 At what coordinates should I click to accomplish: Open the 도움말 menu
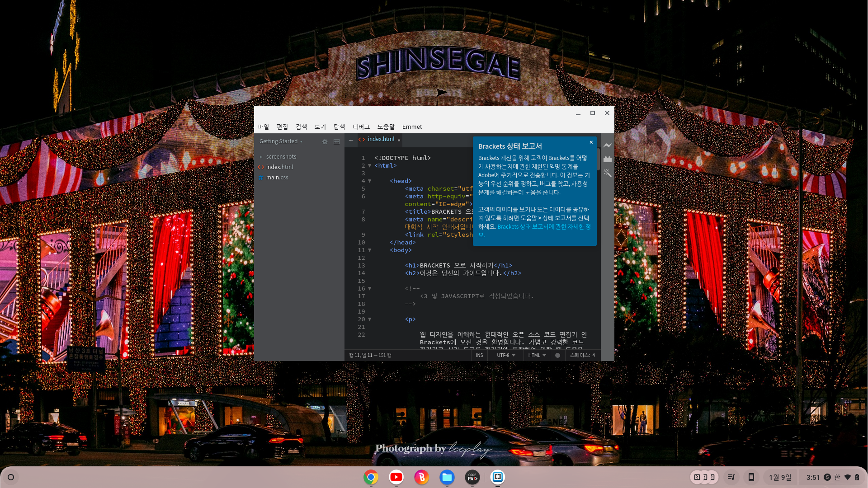point(386,127)
